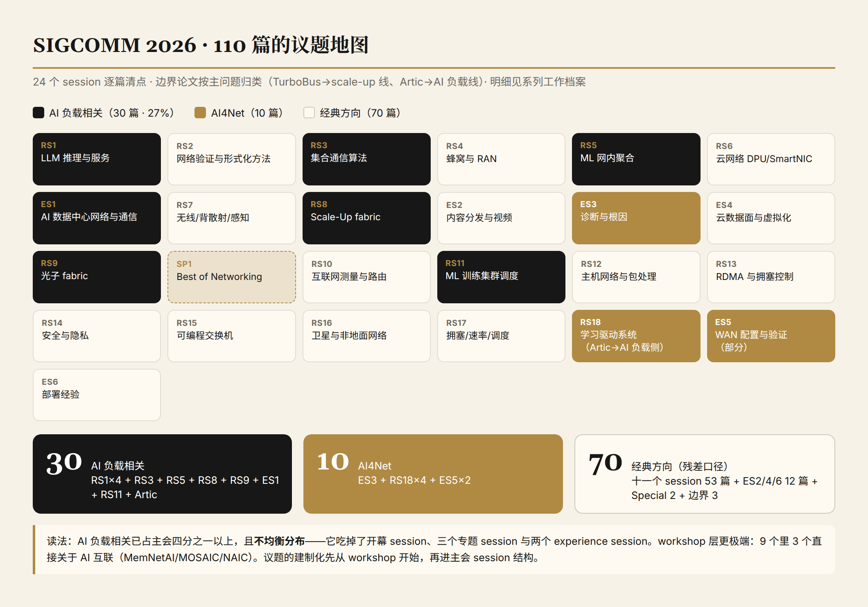Click the ES1 AI 数据中心网络与通信 card
Viewport: 868px width, 607px height.
[x=97, y=218]
